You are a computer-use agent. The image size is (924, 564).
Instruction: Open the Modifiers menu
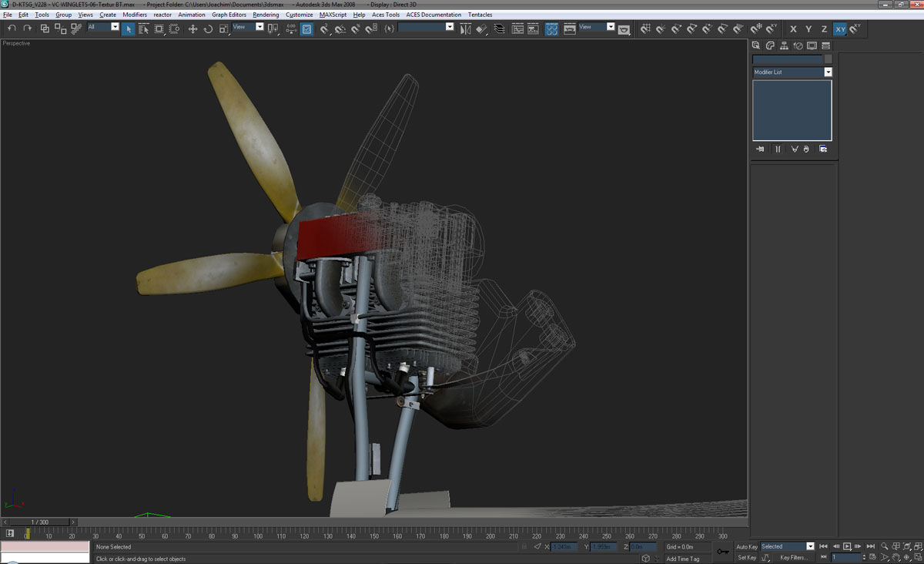point(135,15)
